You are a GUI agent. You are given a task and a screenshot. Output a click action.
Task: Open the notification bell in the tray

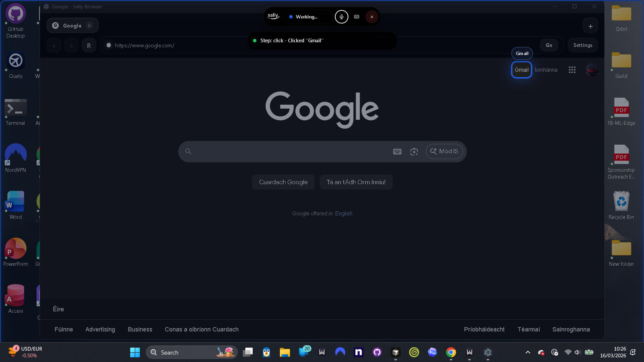click(633, 352)
